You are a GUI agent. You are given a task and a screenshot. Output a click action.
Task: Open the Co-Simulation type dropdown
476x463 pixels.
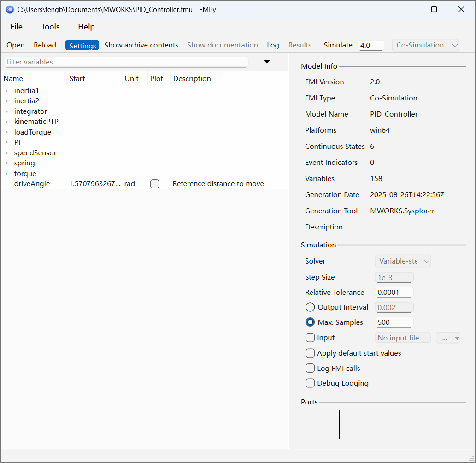(x=425, y=45)
